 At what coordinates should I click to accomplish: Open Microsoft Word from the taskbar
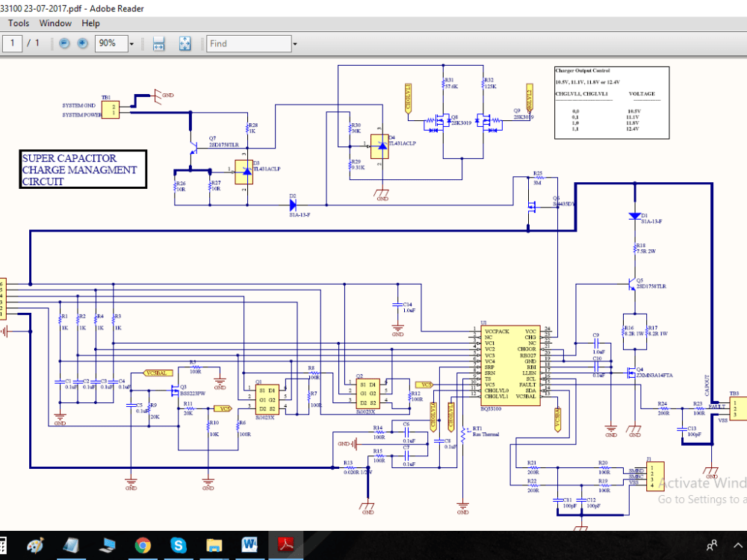249,545
